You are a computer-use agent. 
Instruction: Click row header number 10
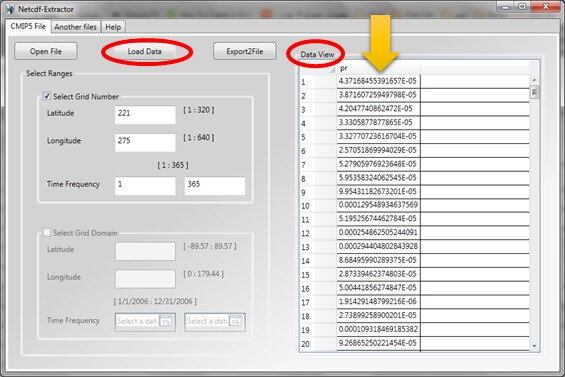pyautogui.click(x=318, y=206)
